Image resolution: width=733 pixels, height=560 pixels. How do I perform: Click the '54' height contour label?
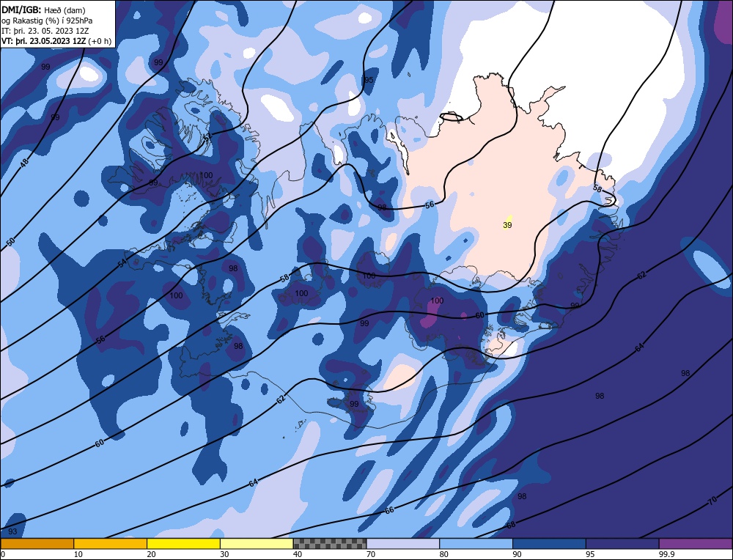pos(122,264)
